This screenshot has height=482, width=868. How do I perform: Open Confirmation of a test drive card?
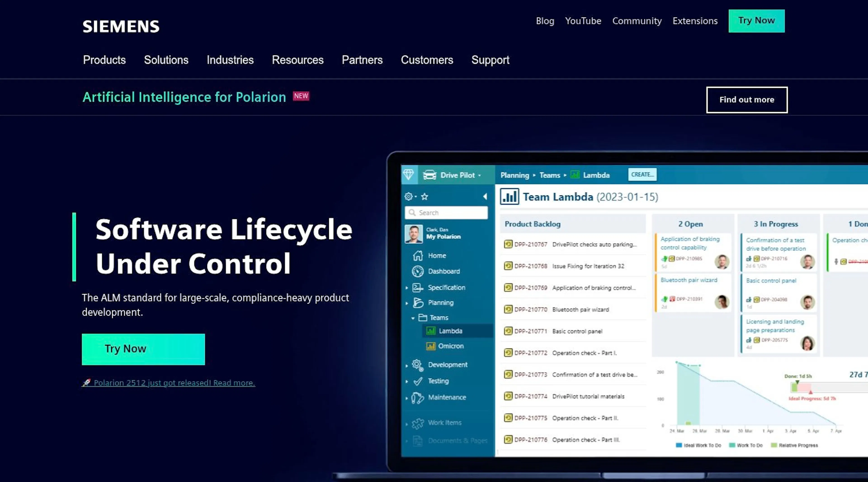point(778,253)
